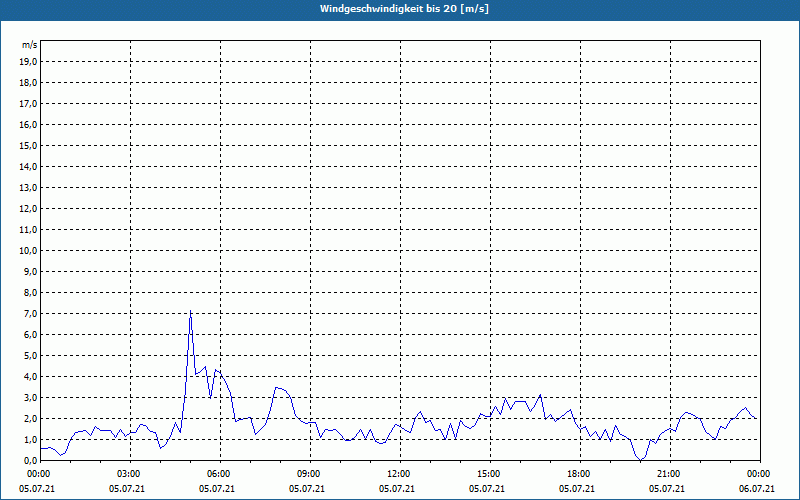This screenshot has width=800, height=500.
Task: Click the 'm/s' unit label
Action: pyautogui.click(x=30, y=45)
